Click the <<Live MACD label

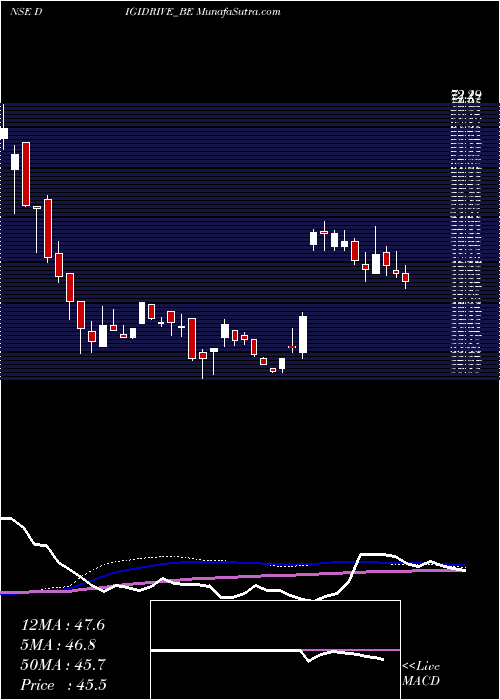(421, 673)
